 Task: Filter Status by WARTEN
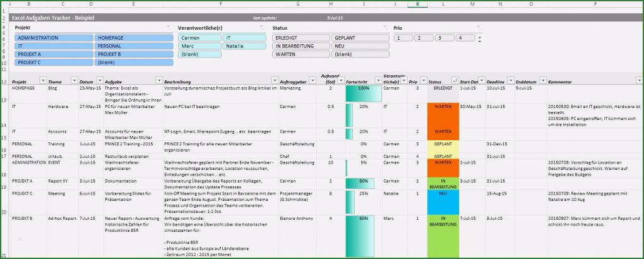pos(301,54)
